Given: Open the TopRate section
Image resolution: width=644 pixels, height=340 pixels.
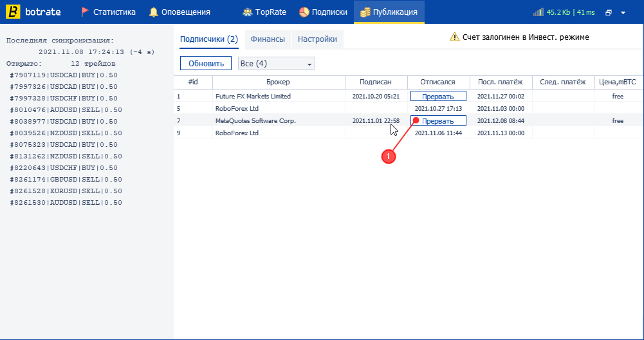Looking at the screenshot, I should click(264, 12).
